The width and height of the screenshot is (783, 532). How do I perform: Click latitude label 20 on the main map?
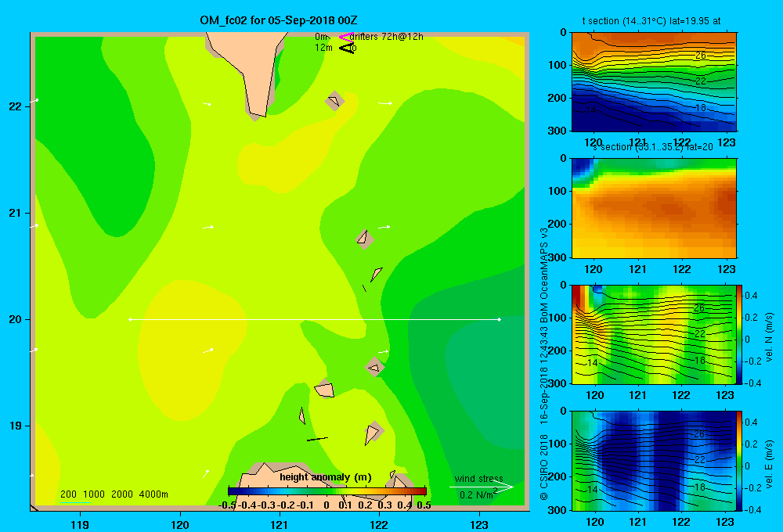pyautogui.click(x=16, y=320)
